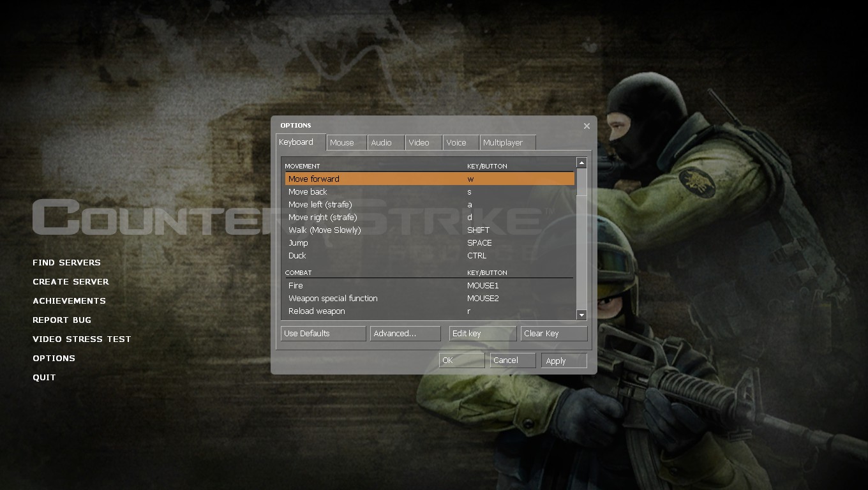Select the Duck binding row
The height and width of the screenshot is (490, 868).
point(430,255)
